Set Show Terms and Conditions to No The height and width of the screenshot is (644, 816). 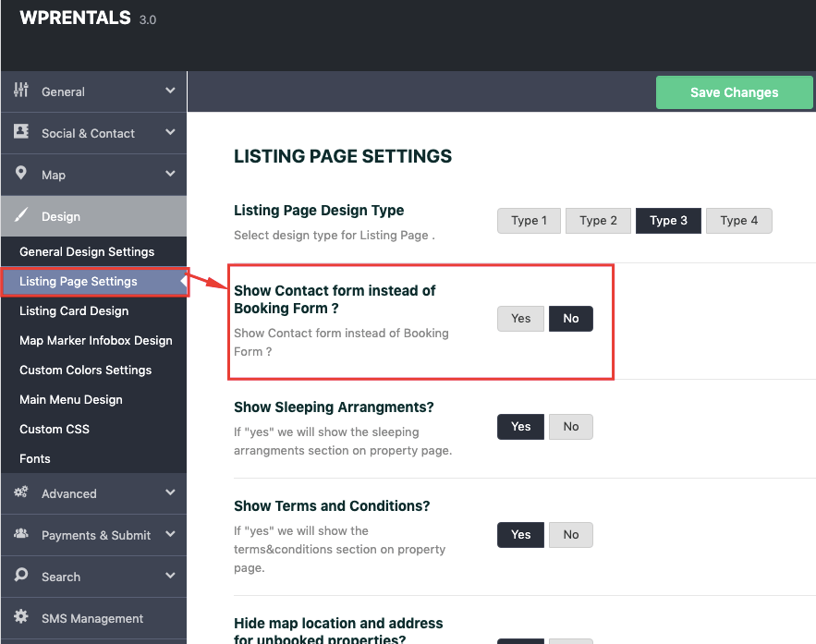click(x=570, y=535)
